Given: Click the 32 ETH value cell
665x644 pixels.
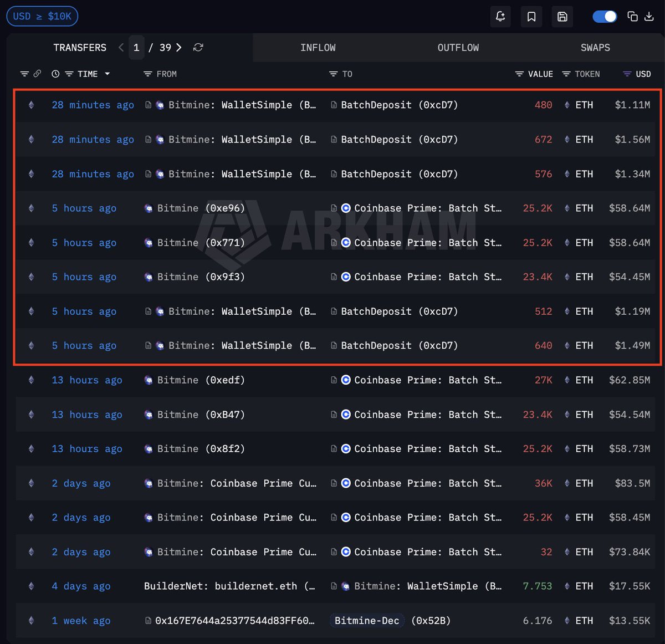Looking at the screenshot, I should point(546,551).
